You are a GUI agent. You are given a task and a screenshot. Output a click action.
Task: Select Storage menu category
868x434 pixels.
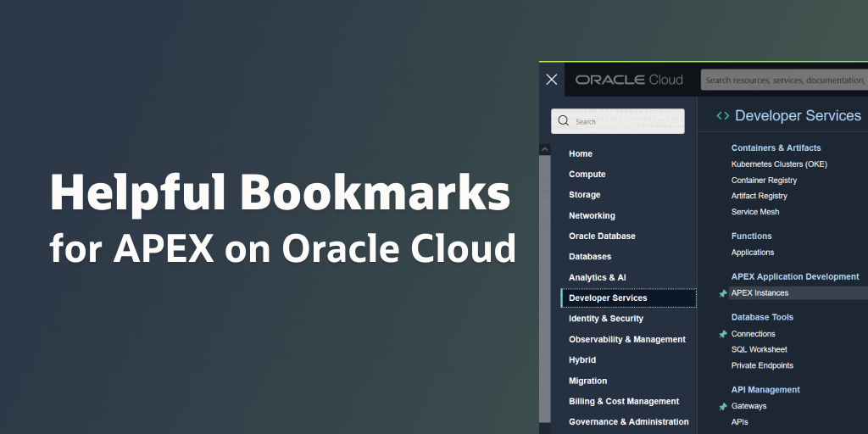[585, 195]
